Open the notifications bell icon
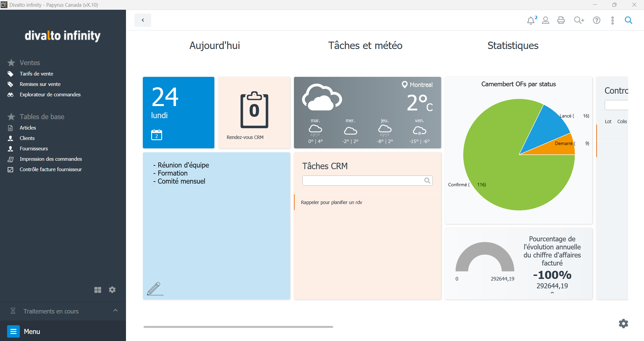 click(x=531, y=20)
